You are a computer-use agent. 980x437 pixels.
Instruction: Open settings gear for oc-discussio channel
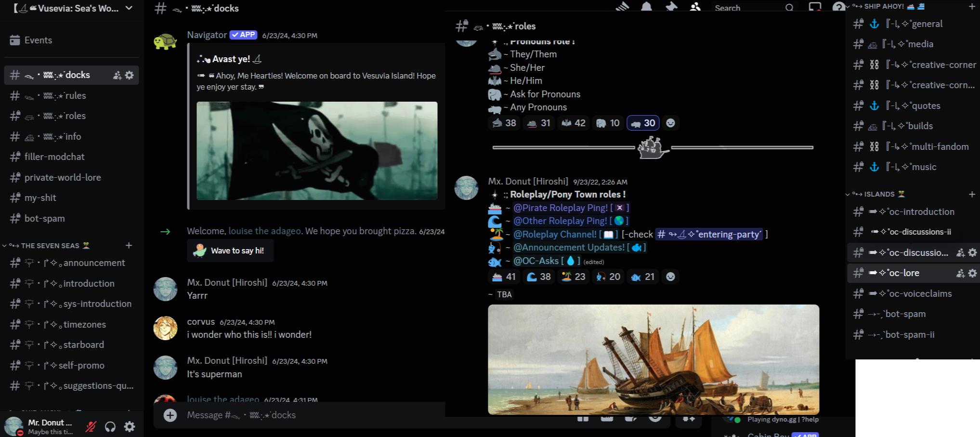click(x=972, y=252)
